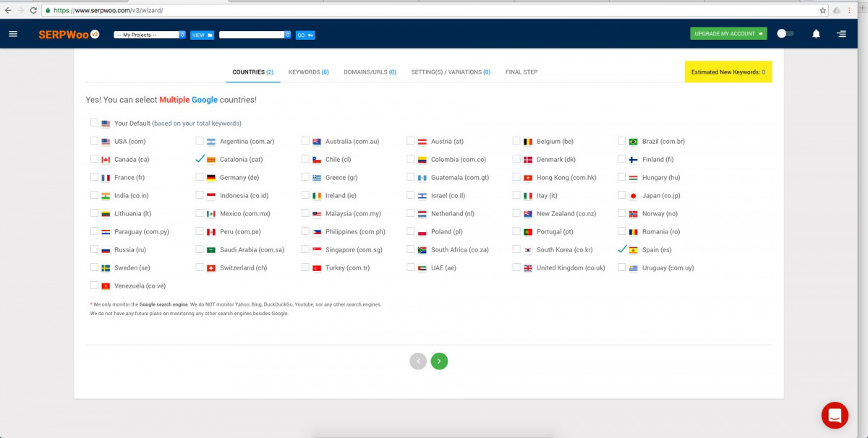Switch to the KEYWORDS tab
Screen dimensions: 868x438
click(x=308, y=72)
